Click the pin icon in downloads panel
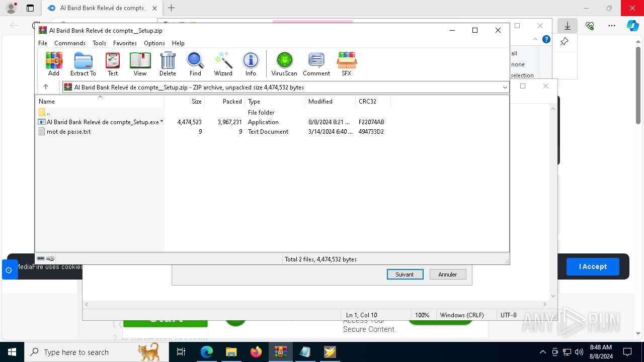Image resolution: width=644 pixels, height=362 pixels. coord(565,42)
